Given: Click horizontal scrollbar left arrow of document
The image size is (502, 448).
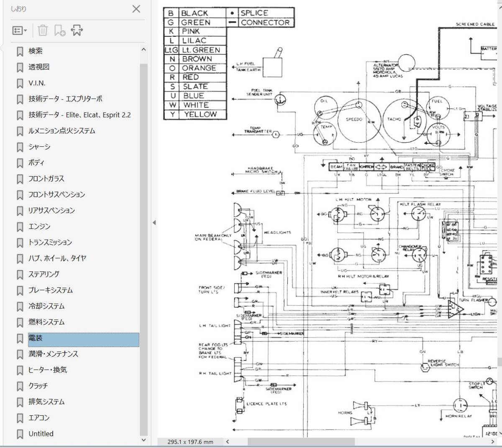Looking at the screenshot, I should click(228, 441).
